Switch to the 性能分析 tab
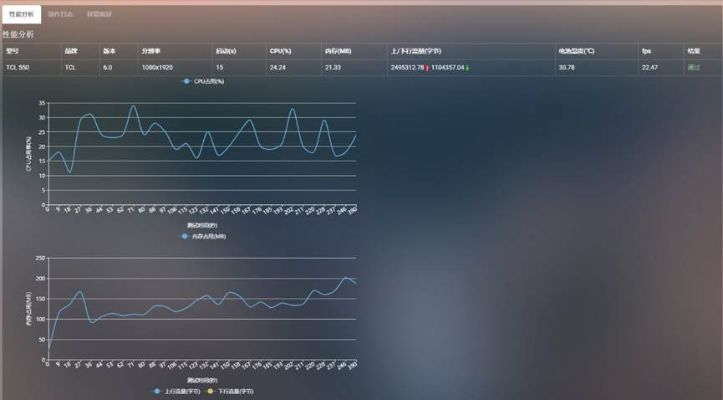The width and height of the screenshot is (723, 400). tap(22, 14)
